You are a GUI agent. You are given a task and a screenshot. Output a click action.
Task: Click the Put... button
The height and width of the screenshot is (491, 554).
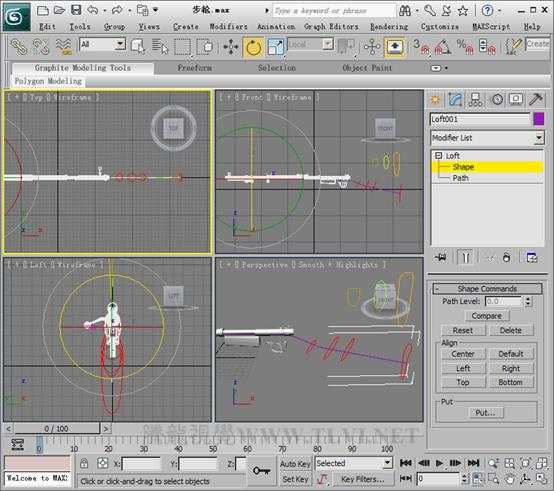click(485, 413)
